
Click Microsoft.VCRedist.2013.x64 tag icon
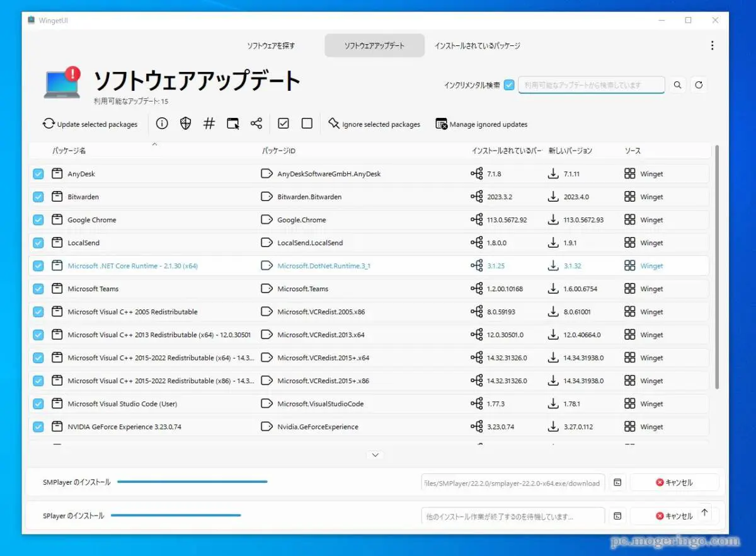(x=266, y=335)
